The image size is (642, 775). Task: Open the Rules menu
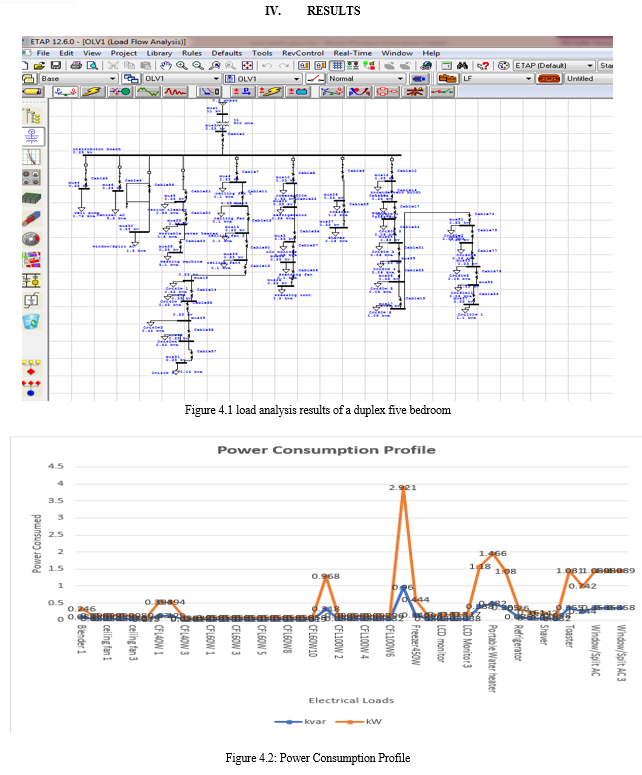(192, 53)
